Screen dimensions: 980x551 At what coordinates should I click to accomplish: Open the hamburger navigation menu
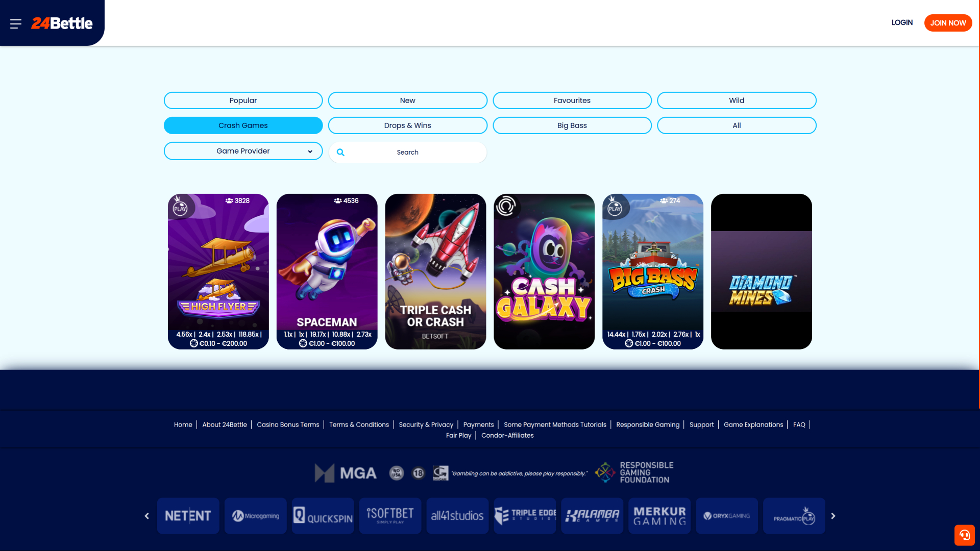click(x=15, y=23)
